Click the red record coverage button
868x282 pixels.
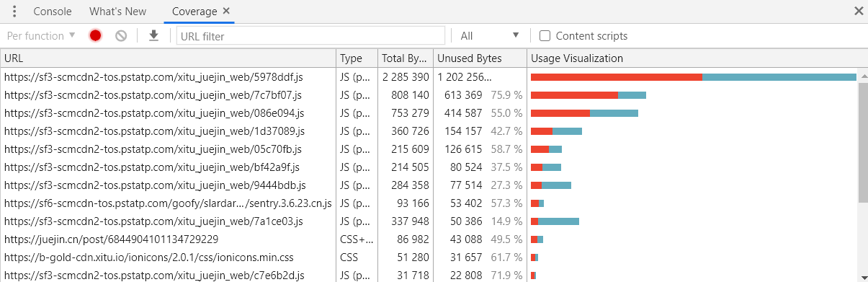95,35
